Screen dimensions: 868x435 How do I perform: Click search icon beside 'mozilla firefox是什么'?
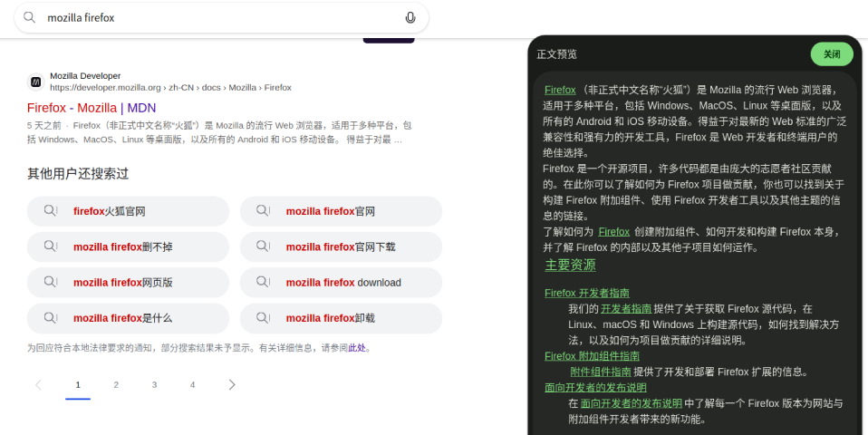click(x=51, y=317)
